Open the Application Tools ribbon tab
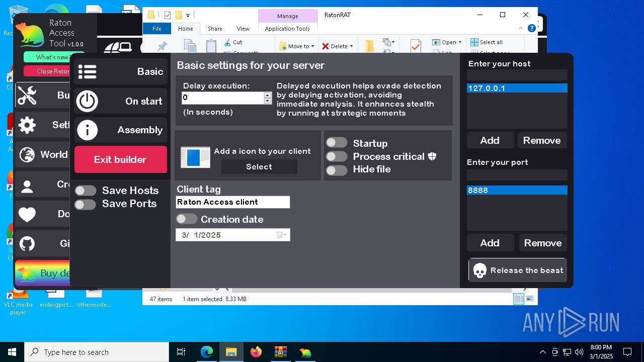 click(287, 29)
